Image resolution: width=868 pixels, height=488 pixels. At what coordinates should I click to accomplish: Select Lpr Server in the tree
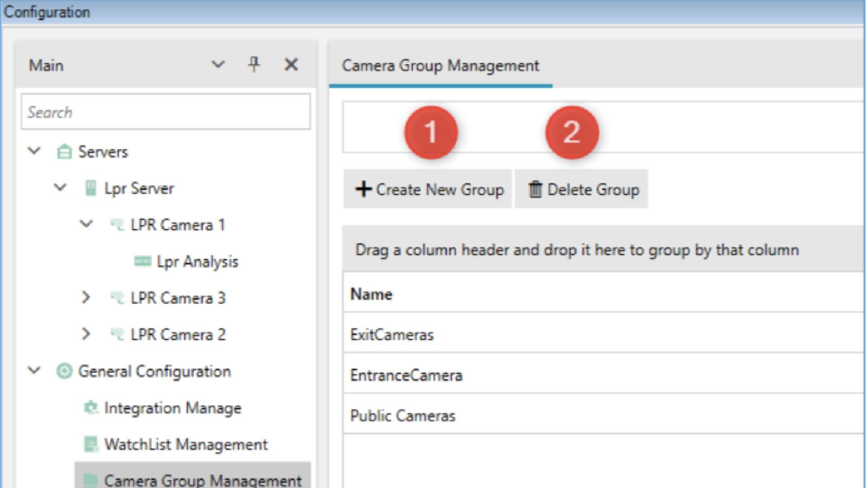pos(139,188)
